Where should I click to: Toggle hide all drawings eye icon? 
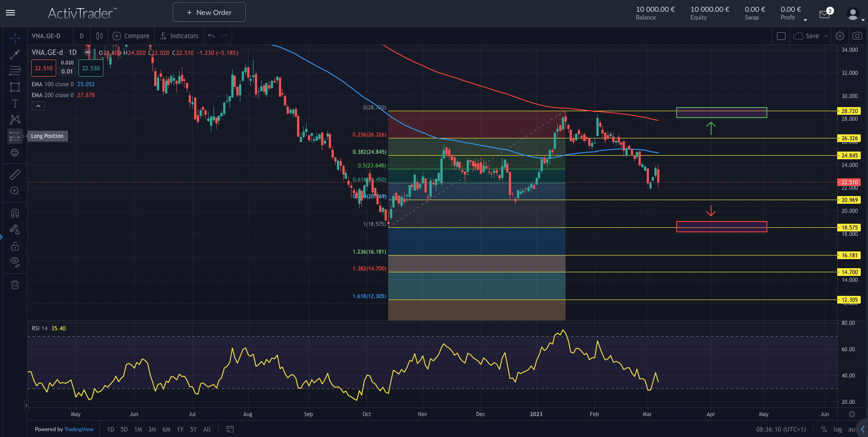click(15, 261)
